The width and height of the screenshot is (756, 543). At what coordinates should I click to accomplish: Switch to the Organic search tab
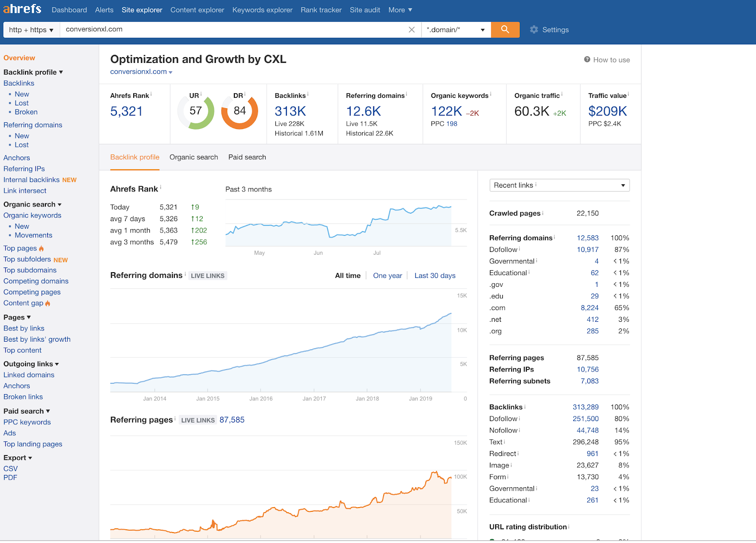coord(194,157)
